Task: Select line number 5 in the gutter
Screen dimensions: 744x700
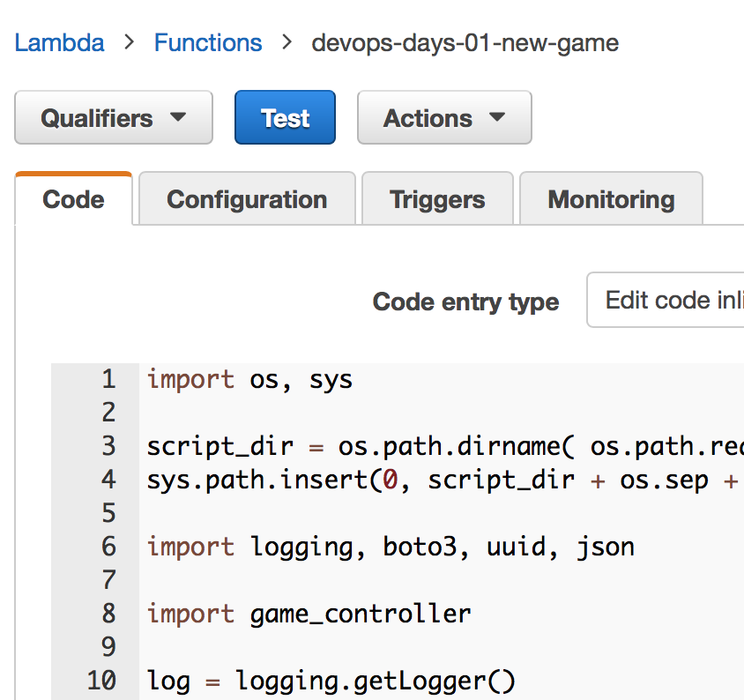Action: click(x=108, y=513)
